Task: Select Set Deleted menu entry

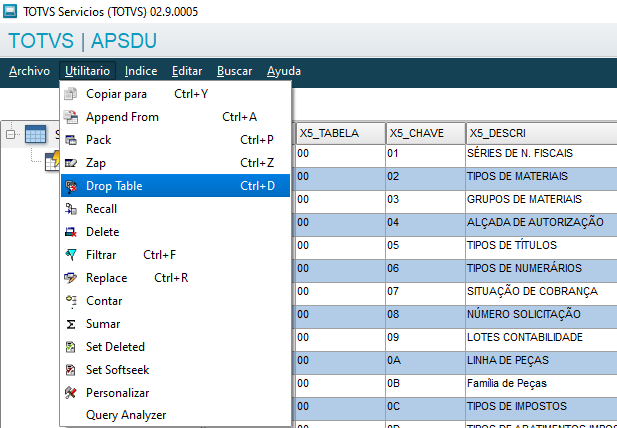Action: 175,347
